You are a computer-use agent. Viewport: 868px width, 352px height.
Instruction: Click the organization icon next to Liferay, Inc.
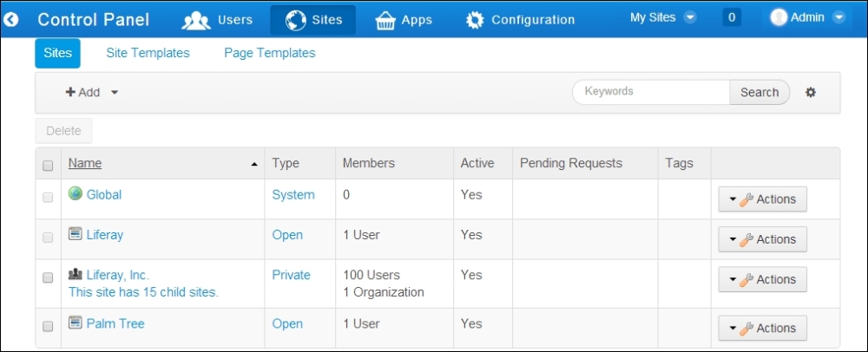(76, 274)
